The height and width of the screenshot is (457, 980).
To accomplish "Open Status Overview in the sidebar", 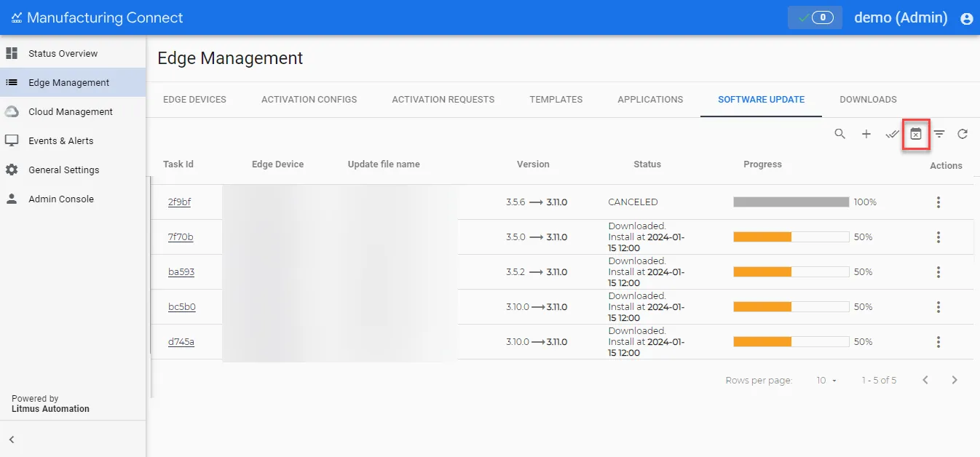I will point(73,53).
